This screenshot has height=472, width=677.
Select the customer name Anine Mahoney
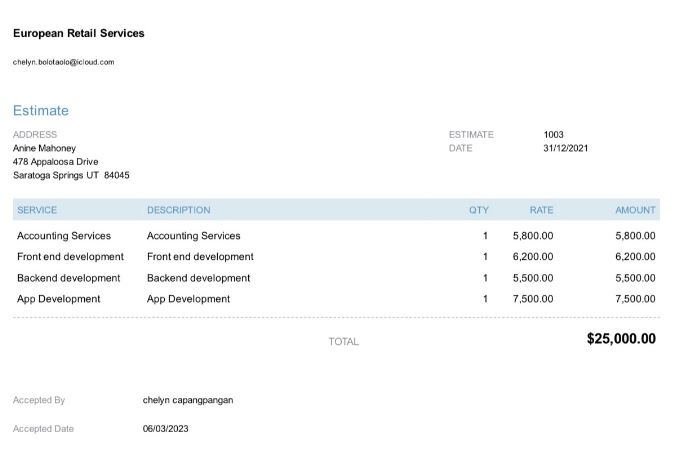click(x=44, y=148)
